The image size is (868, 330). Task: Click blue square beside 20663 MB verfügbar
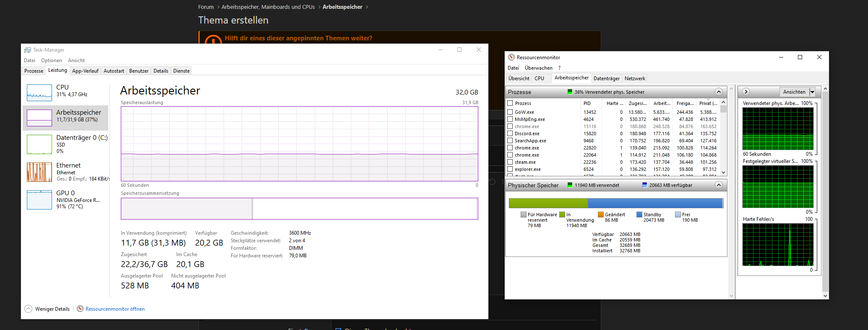coord(644,185)
